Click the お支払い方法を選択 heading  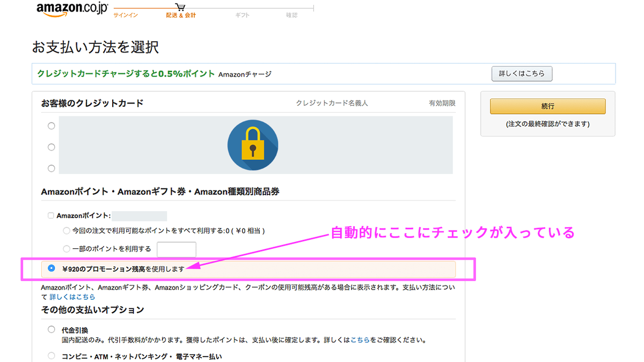coord(96,47)
